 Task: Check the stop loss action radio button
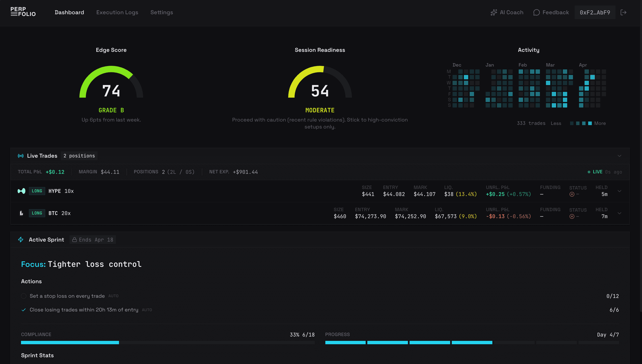pyautogui.click(x=23, y=296)
